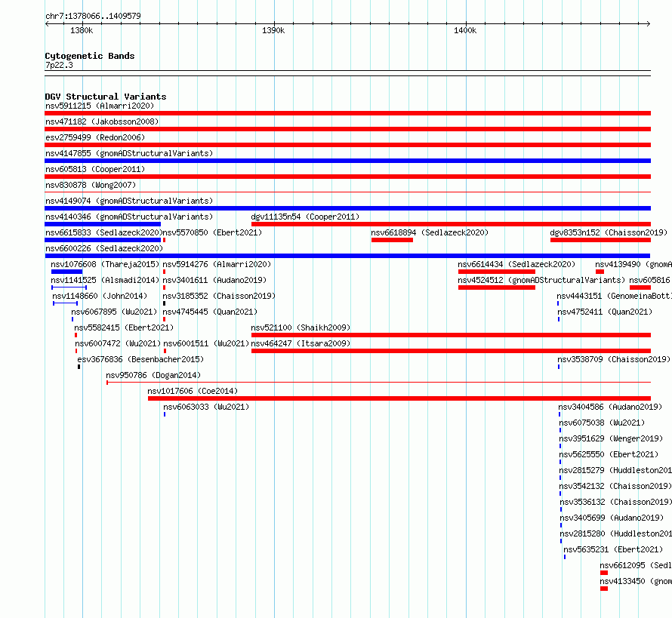Click the nsv2815280 Huddleston label
The height and width of the screenshot is (618, 672).
pos(616,533)
